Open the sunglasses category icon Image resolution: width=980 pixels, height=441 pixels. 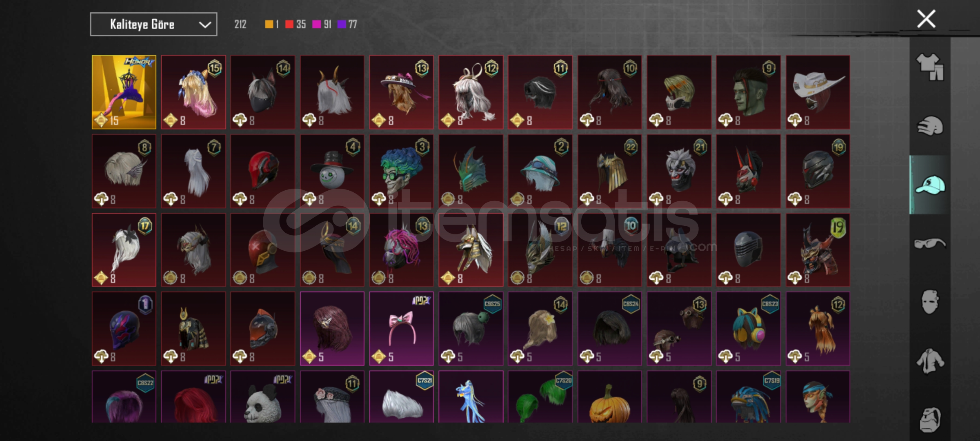point(930,244)
